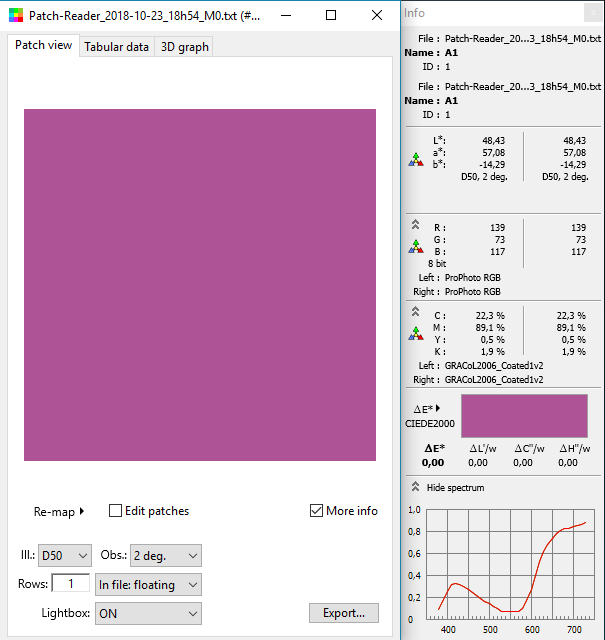The image size is (605, 640).
Task: Click the large magenta patch
Action: 200,285
